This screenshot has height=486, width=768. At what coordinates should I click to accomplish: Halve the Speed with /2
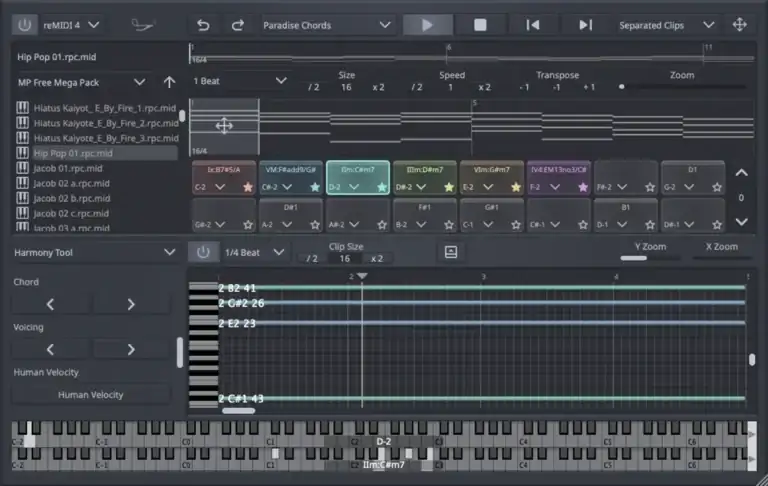pyautogui.click(x=417, y=87)
